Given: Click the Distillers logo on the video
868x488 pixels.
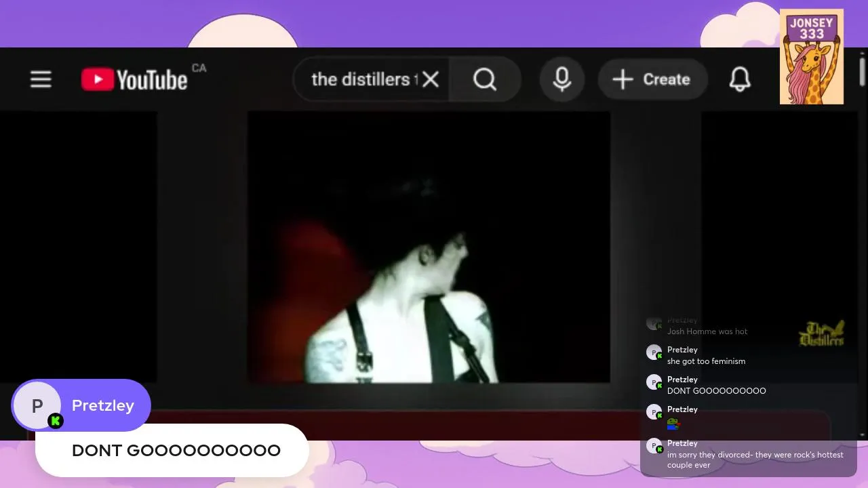Looking at the screenshot, I should pos(822,333).
